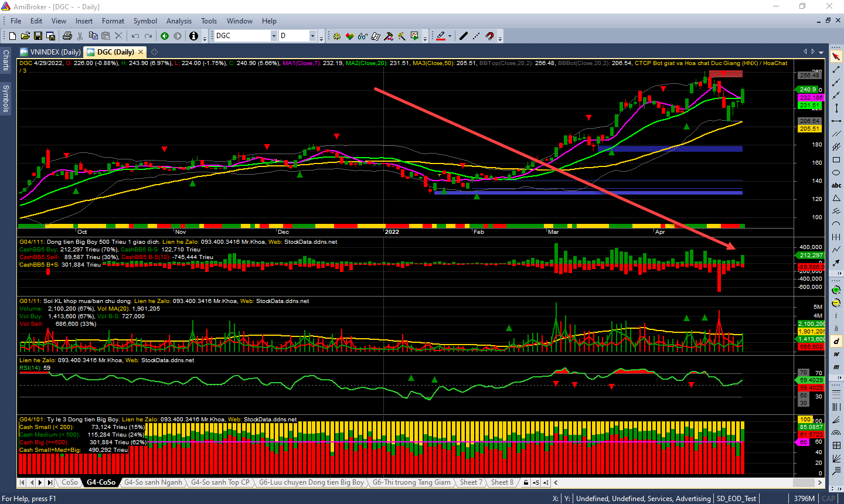The height and width of the screenshot is (504, 844).
Task: Select the Gann fan tool
Action: click(836, 458)
